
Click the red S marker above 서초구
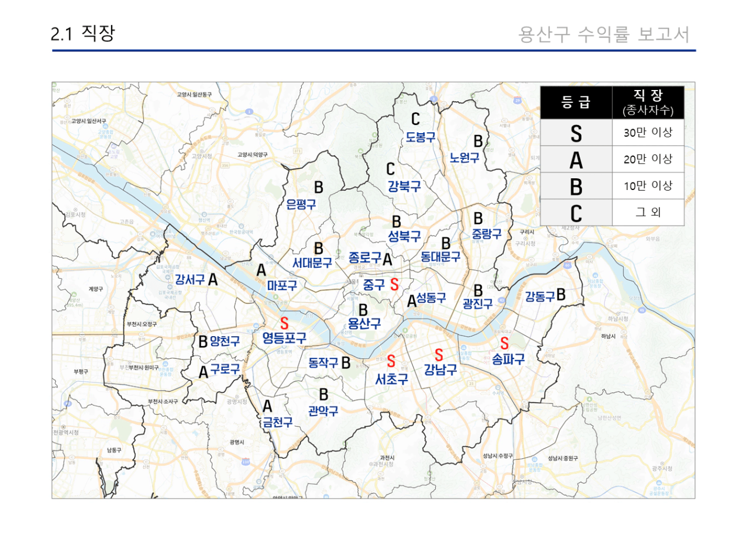pos(391,361)
